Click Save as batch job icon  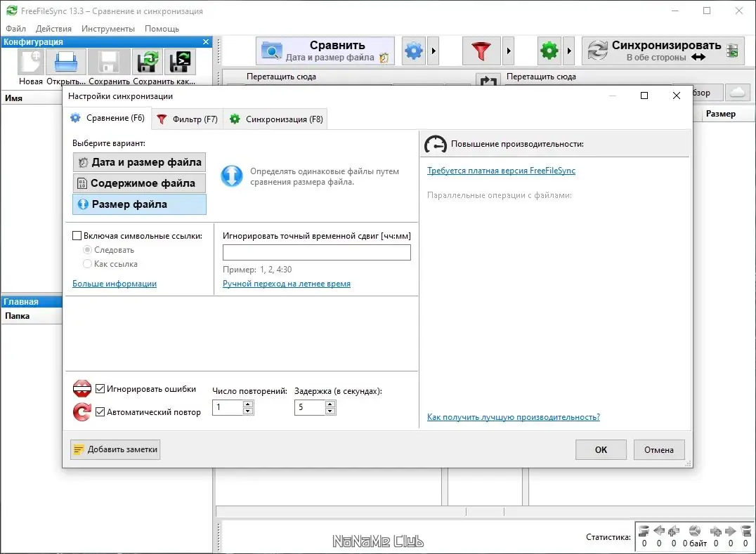pyautogui.click(x=181, y=62)
